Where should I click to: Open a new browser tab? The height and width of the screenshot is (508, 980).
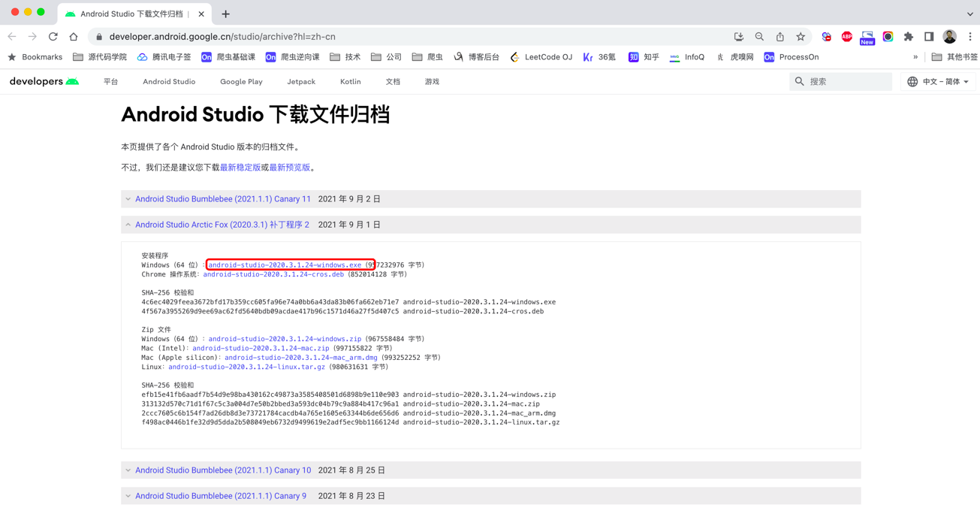click(225, 14)
